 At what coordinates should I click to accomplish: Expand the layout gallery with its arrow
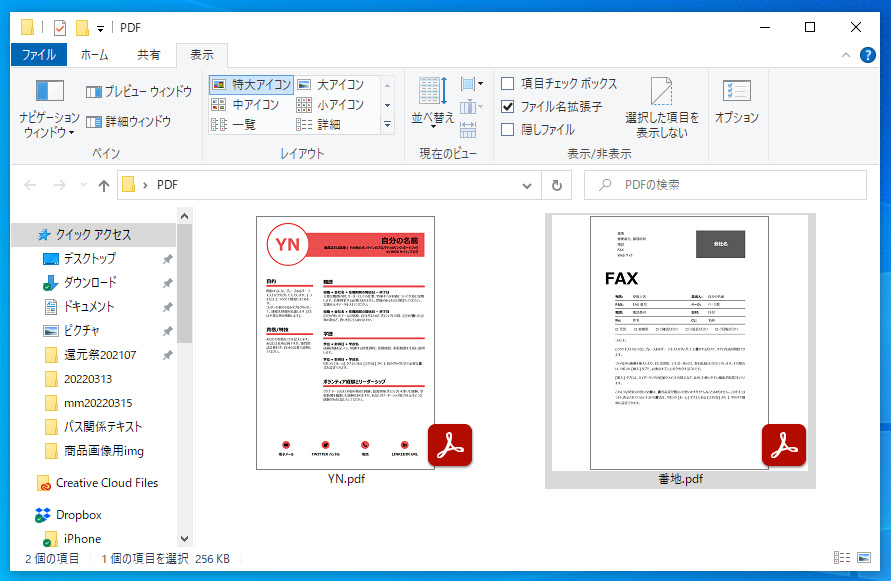pos(386,124)
